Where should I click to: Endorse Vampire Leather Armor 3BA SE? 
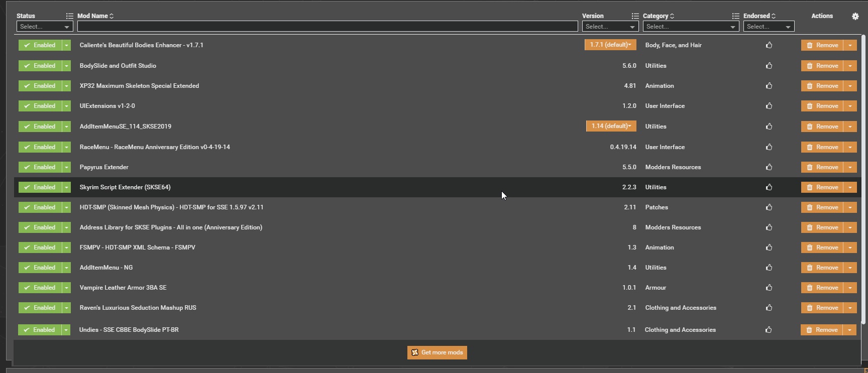point(769,288)
